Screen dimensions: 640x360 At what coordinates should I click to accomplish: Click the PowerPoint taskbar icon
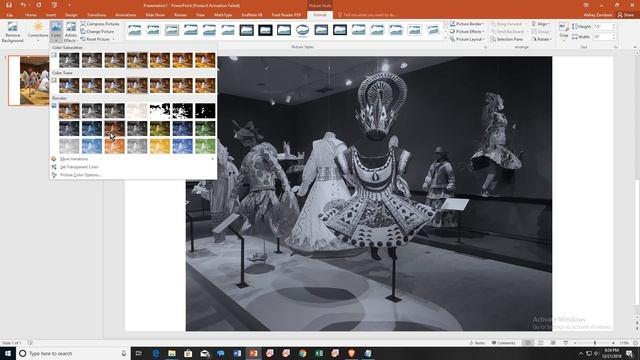point(253,353)
